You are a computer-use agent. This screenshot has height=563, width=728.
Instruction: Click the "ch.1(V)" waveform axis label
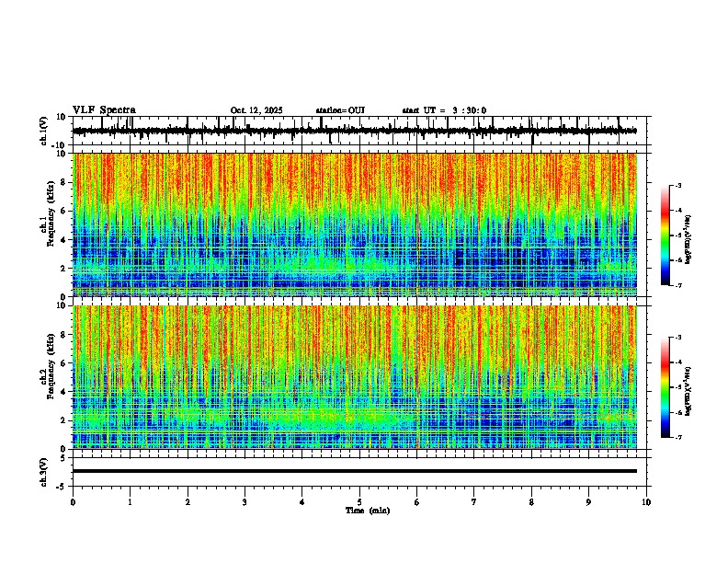[43, 131]
